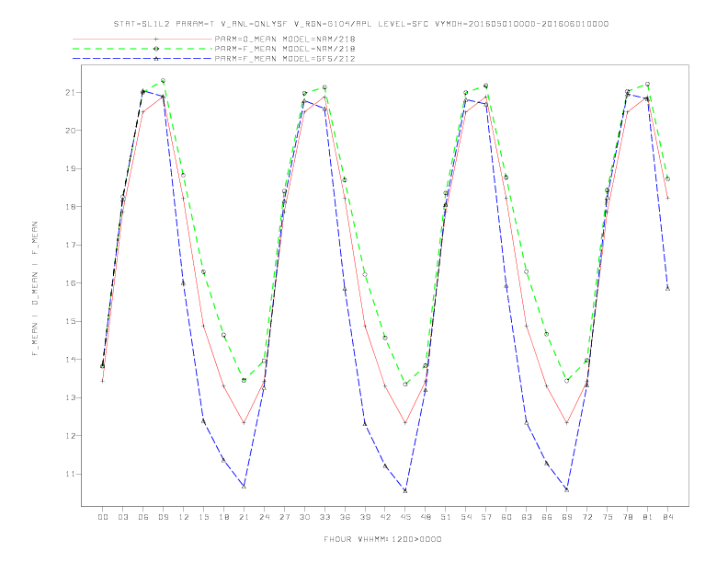Click the y-axis label F_MEAN | O_MEAN | F_MEAN

click(35, 289)
